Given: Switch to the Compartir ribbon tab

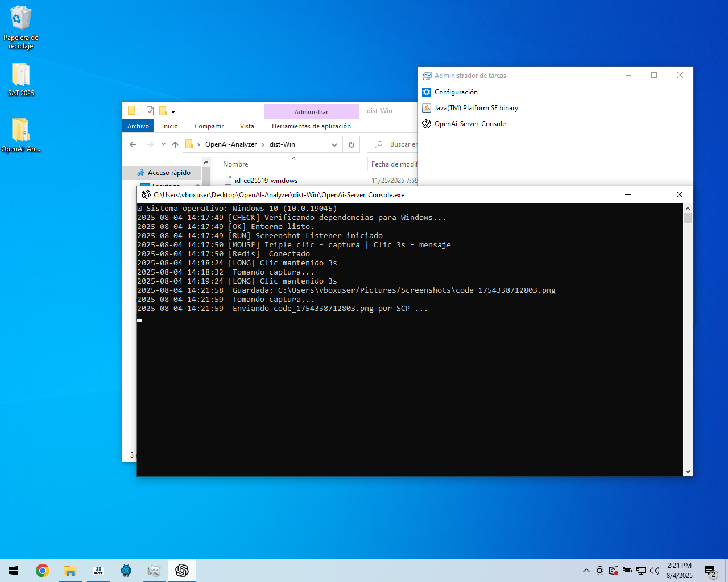Looking at the screenshot, I should click(x=209, y=126).
